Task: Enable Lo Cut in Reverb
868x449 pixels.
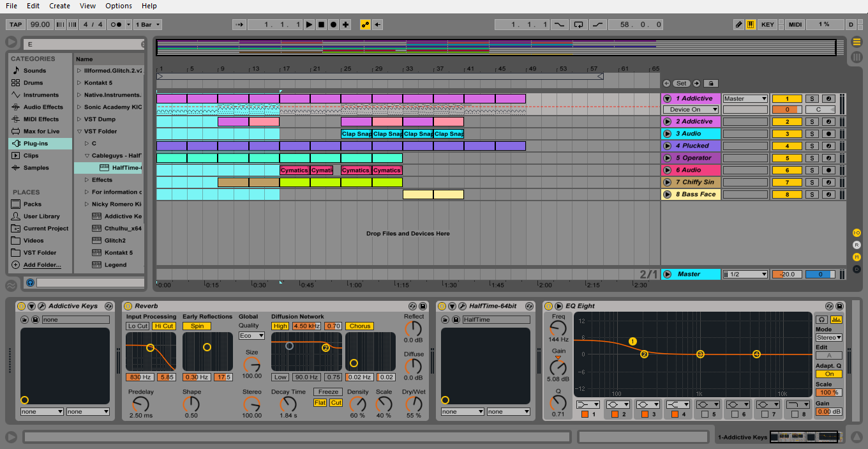Action: [137, 326]
